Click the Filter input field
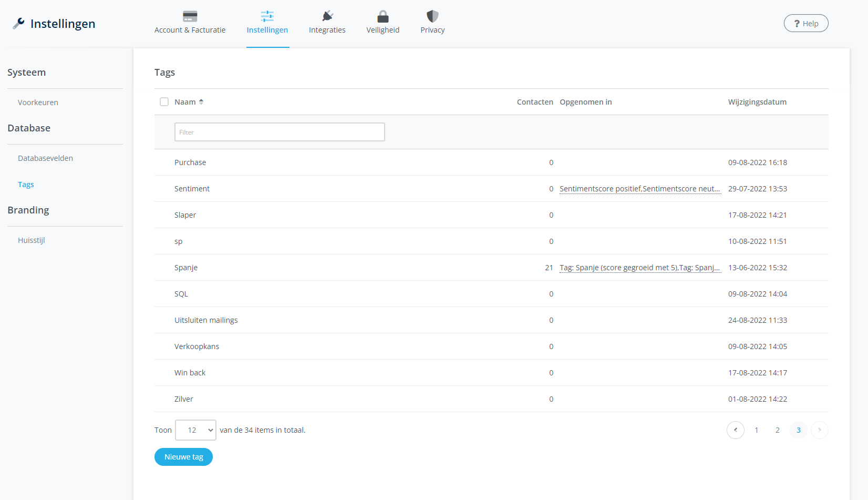 click(280, 132)
